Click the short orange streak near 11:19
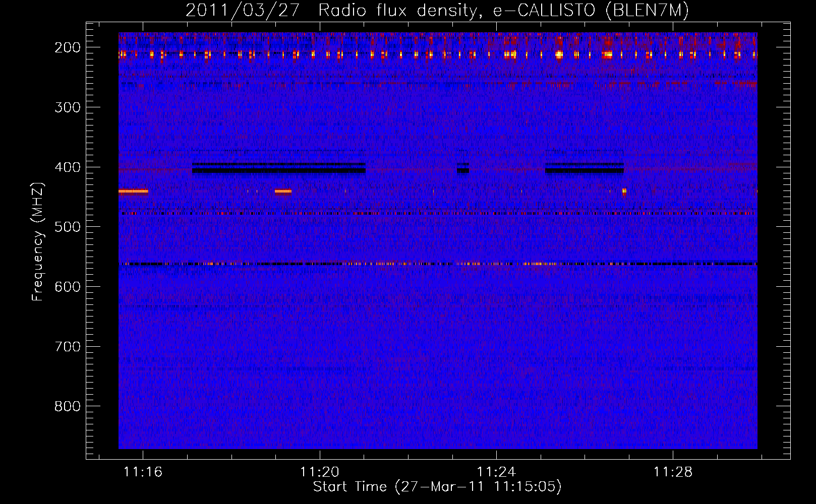This screenshot has width=816, height=504. (x=283, y=191)
